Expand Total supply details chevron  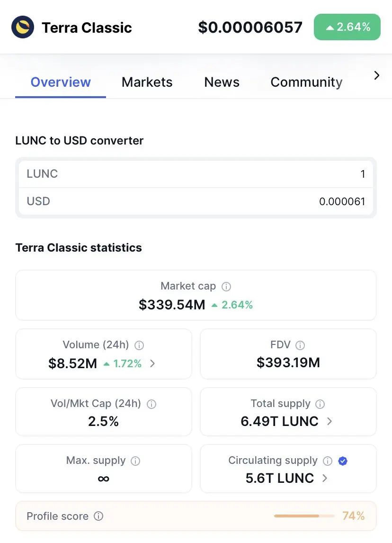[x=330, y=421]
